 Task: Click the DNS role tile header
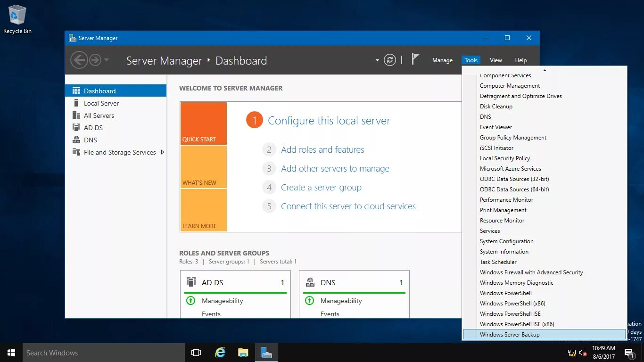coord(354,283)
